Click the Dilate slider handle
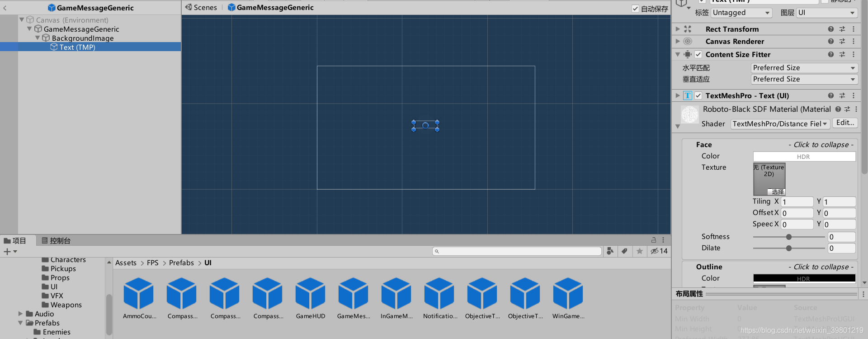The height and width of the screenshot is (339, 868). coord(789,248)
